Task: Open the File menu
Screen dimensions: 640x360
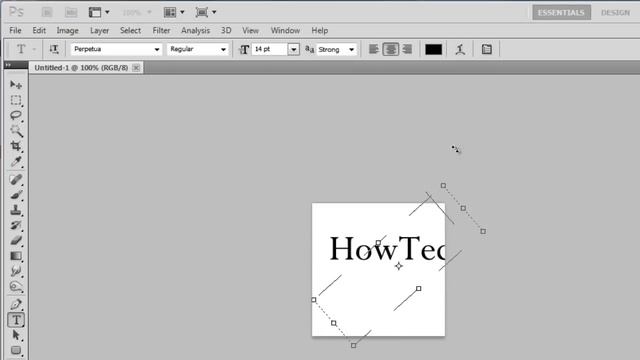Action: (15, 31)
